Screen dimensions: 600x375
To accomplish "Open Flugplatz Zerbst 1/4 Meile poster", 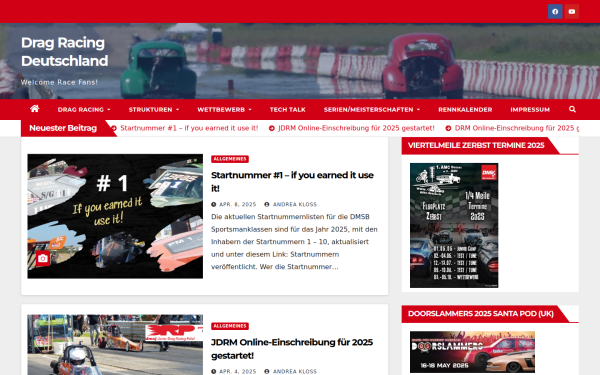I will pos(454,225).
